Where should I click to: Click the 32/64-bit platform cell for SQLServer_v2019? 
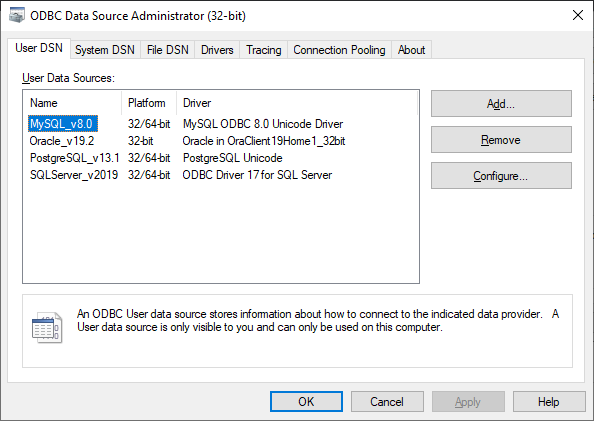pos(149,175)
